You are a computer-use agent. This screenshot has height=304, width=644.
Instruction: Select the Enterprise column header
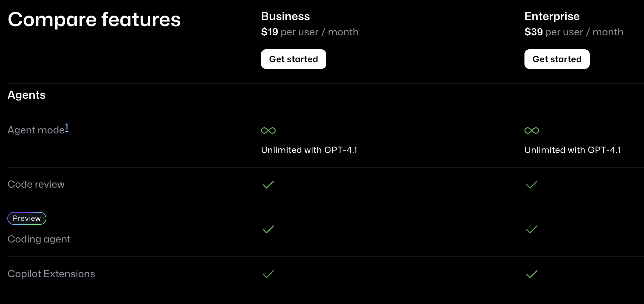tap(552, 16)
